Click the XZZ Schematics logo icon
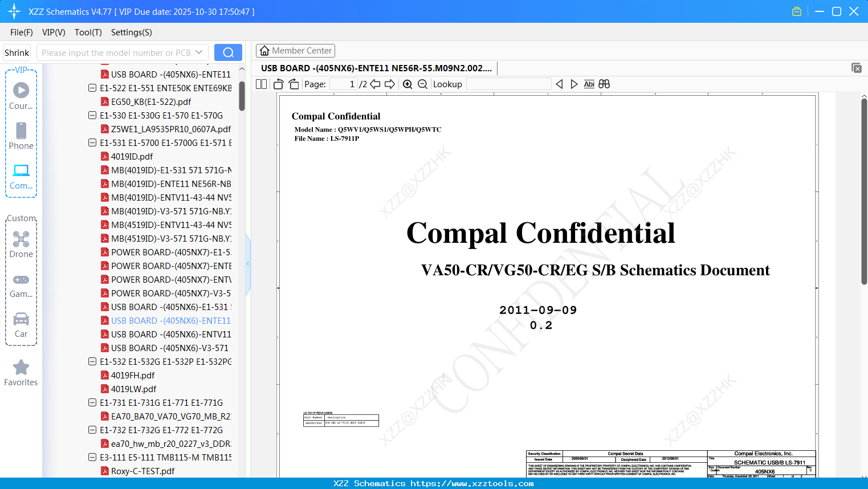This screenshot has height=489, width=868. (14, 11)
